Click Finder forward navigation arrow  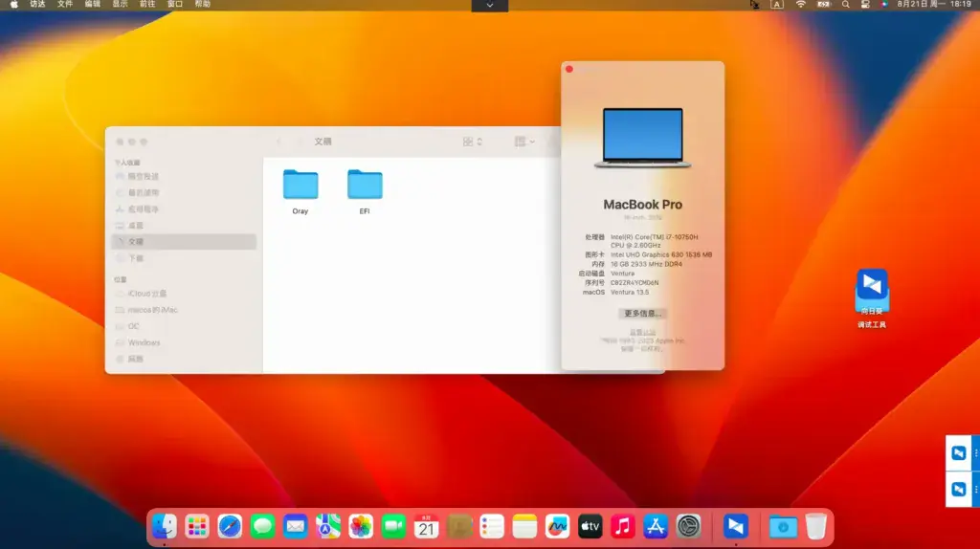point(299,142)
